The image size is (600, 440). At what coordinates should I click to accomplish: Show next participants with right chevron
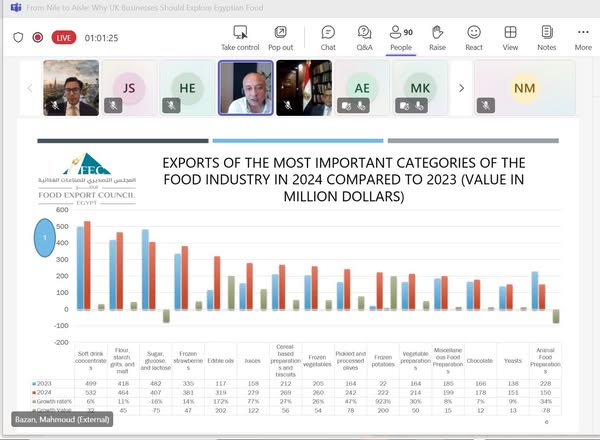461,88
